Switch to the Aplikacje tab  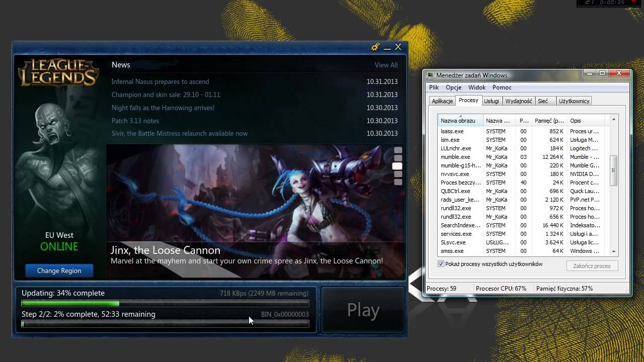click(x=442, y=101)
